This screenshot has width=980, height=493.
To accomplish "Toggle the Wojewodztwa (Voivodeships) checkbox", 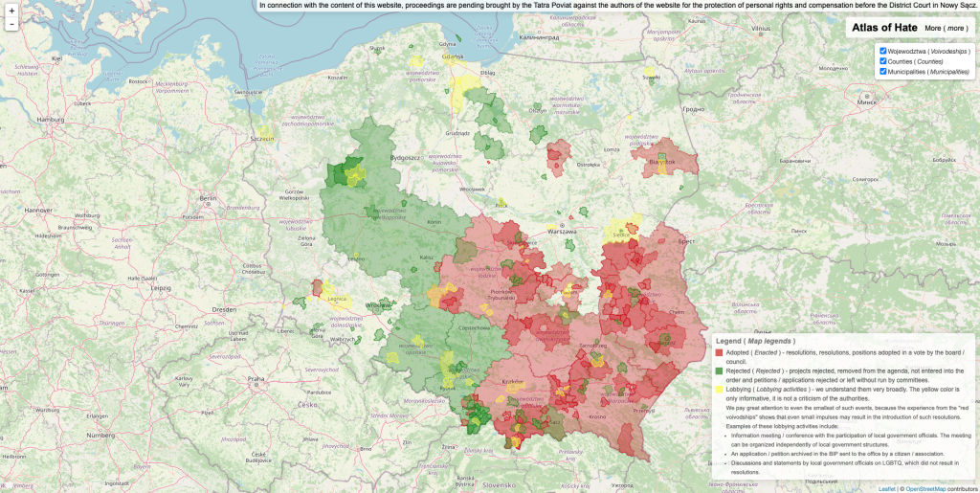I will click(883, 51).
